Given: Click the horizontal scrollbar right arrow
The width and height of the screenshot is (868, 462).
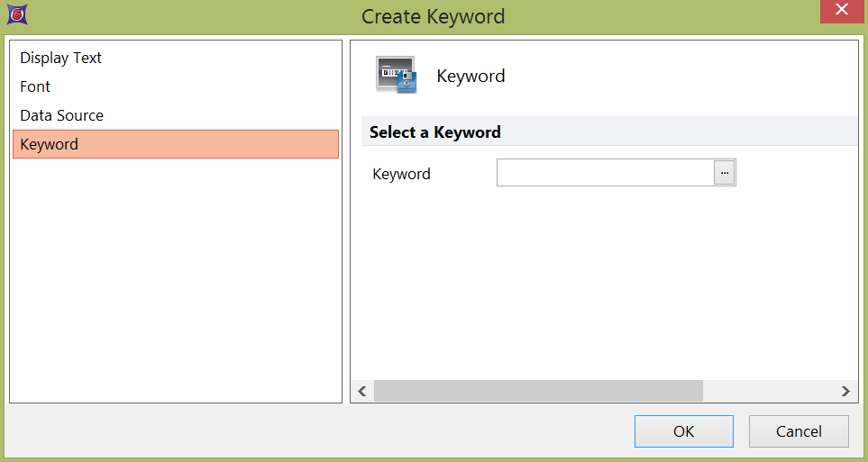Looking at the screenshot, I should (x=845, y=391).
